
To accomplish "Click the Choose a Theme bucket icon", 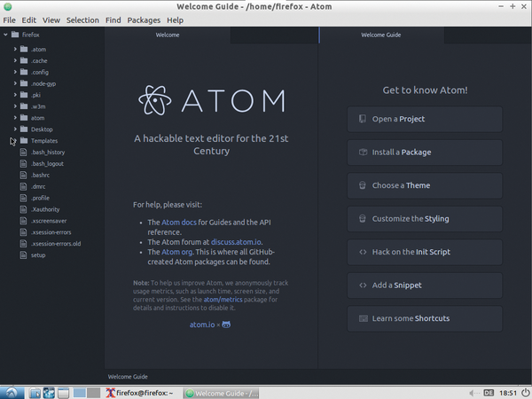I will coord(362,185).
